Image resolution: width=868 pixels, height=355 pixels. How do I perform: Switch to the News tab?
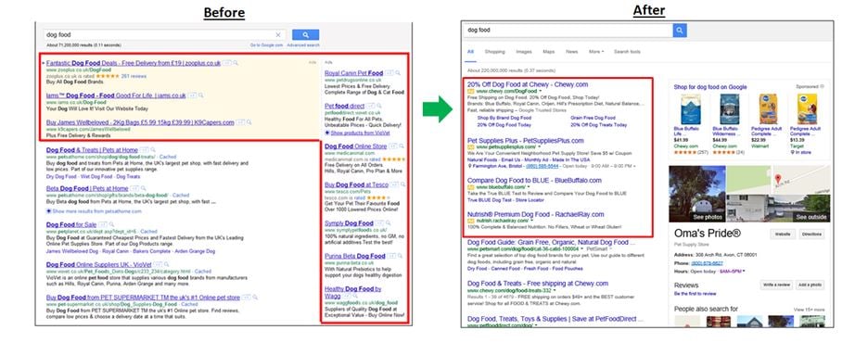(571, 52)
